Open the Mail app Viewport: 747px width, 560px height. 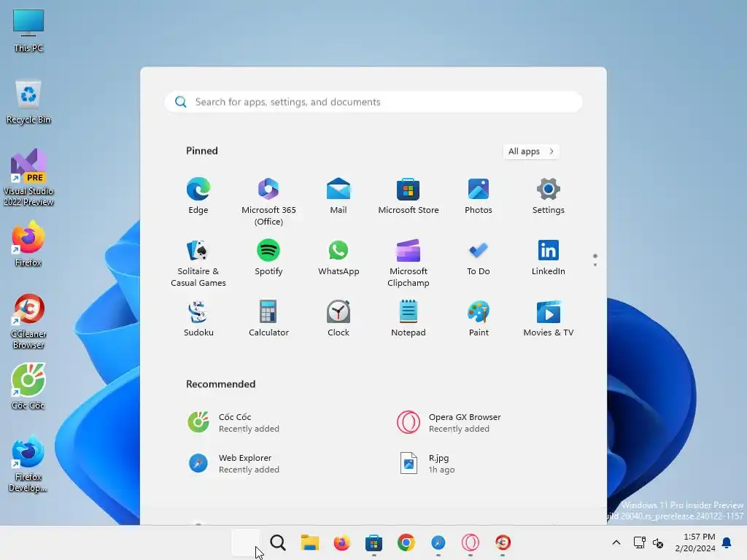point(338,195)
